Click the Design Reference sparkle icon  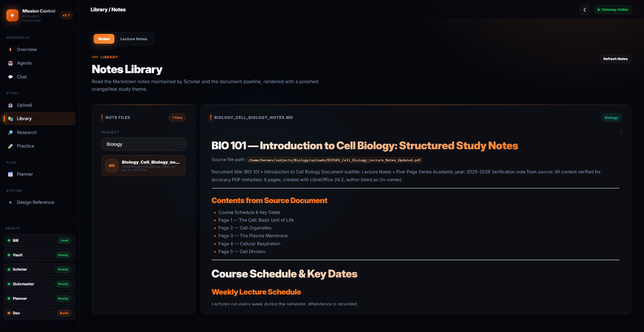(x=10, y=203)
